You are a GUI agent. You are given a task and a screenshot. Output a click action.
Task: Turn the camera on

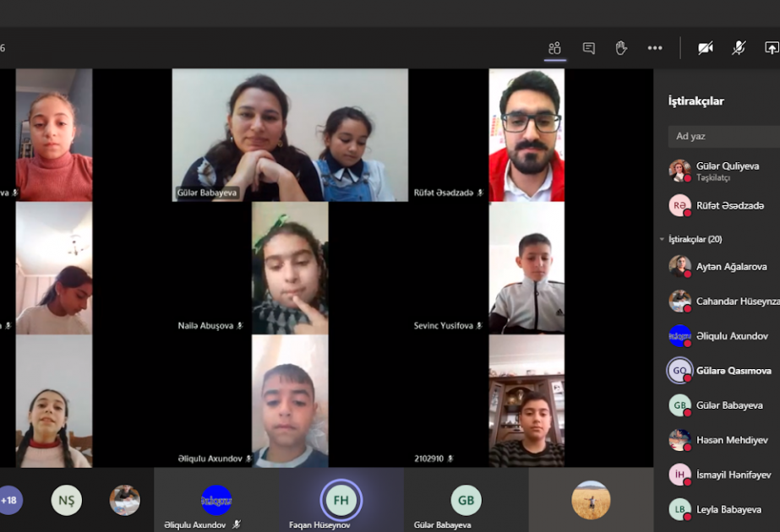[x=706, y=48]
